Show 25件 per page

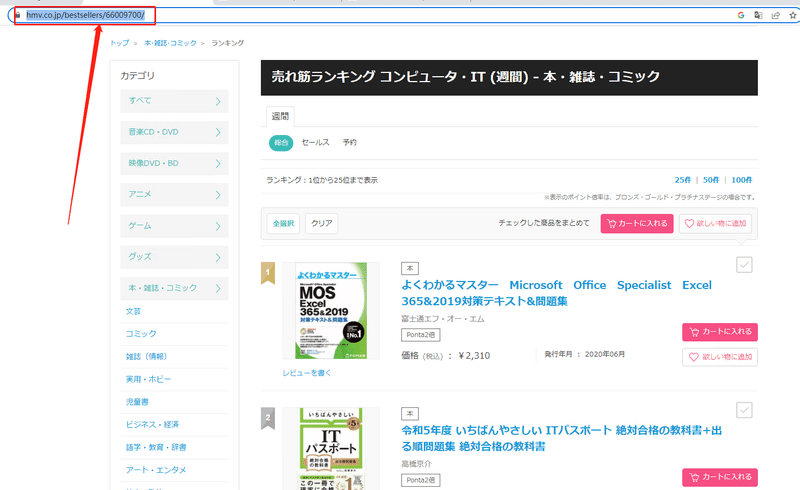[683, 180]
